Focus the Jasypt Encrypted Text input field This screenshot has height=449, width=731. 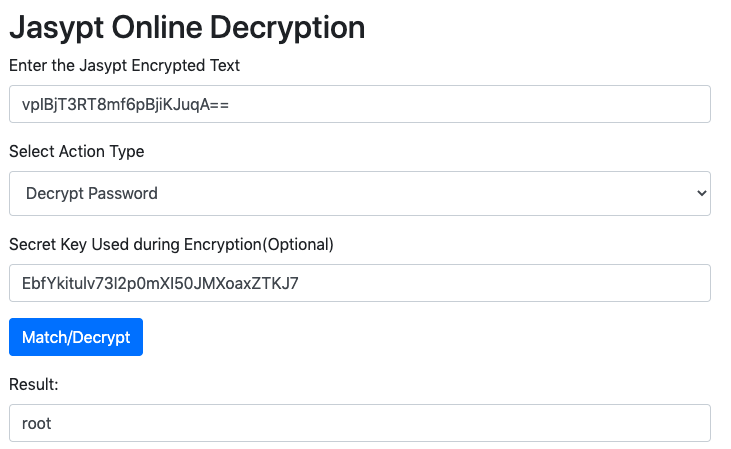tap(359, 104)
